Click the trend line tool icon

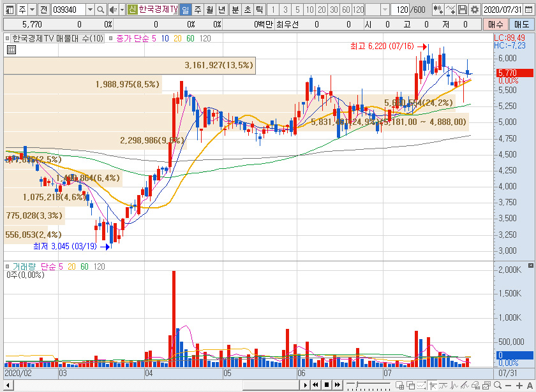pyautogui.click(x=443, y=385)
